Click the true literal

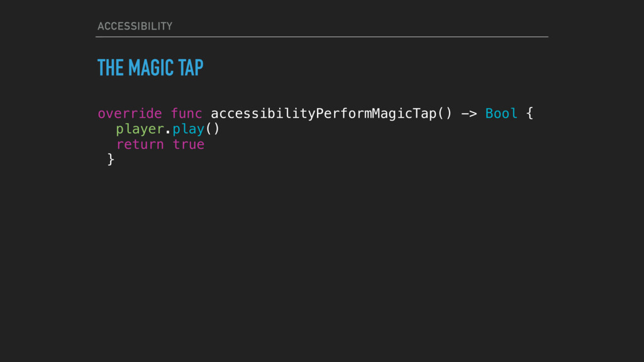point(189,145)
